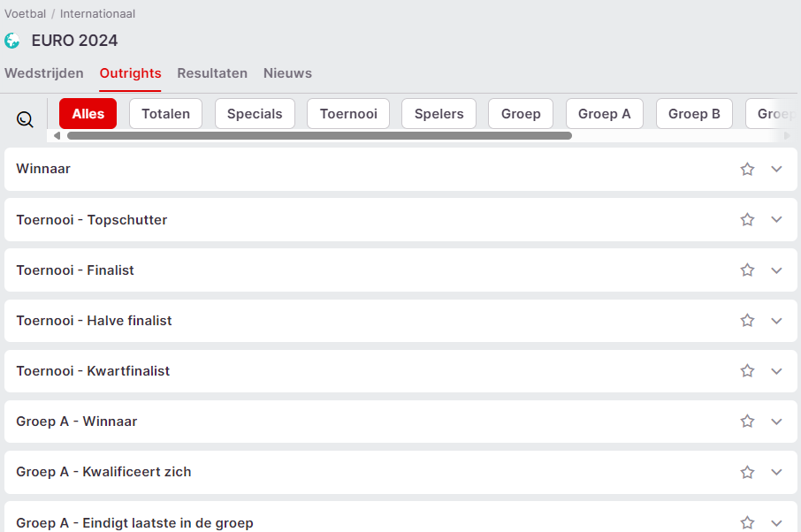Screen dimensions: 801x532
Task: Select the Alles filter chip
Action: [88, 113]
